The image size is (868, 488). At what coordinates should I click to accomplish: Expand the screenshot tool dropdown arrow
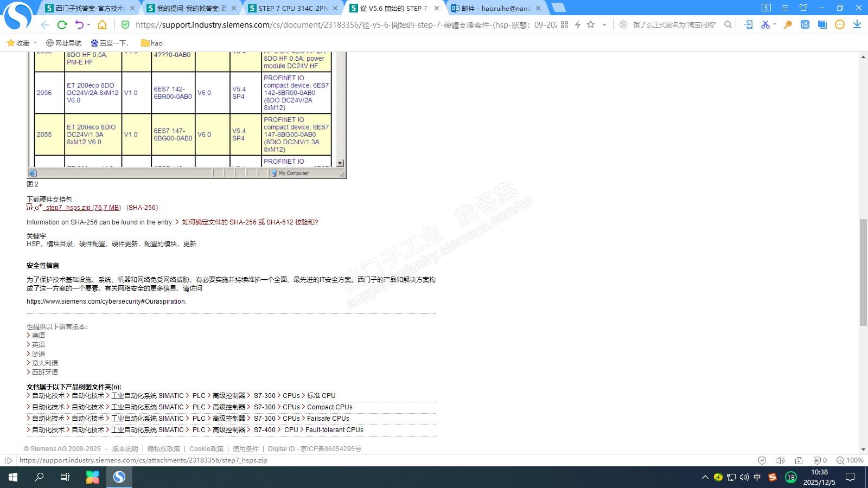click(x=775, y=24)
